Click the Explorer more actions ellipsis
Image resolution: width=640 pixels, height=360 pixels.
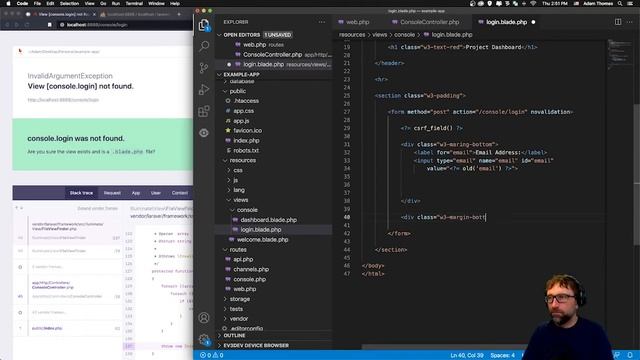click(322, 22)
